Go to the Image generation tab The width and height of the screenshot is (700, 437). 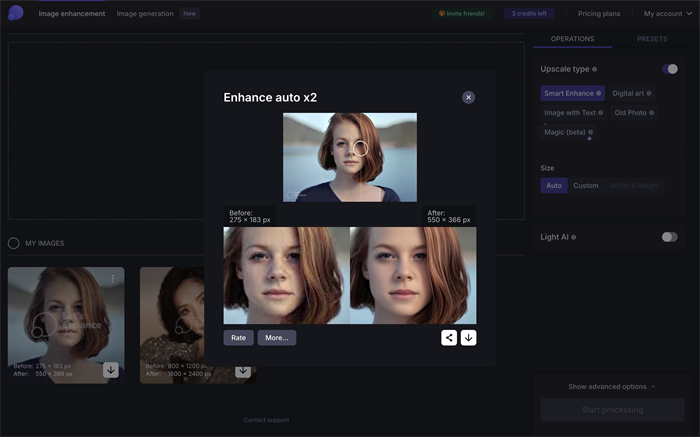(145, 14)
